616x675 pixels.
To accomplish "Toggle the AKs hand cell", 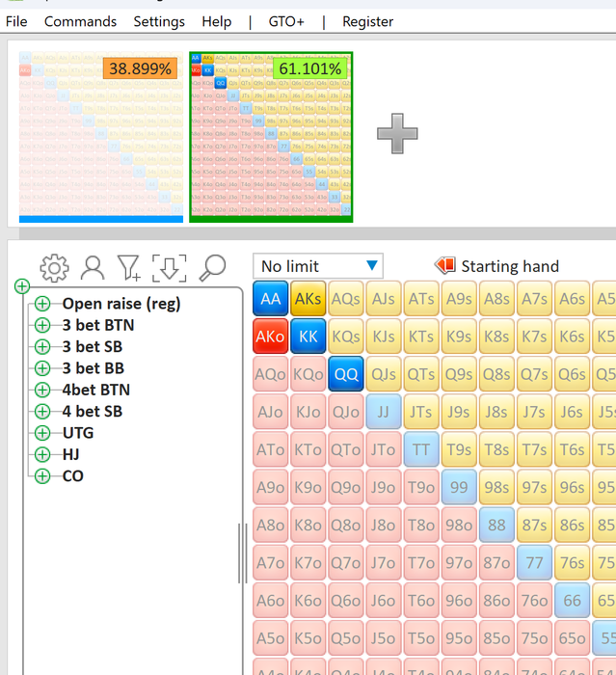I will 308,298.
